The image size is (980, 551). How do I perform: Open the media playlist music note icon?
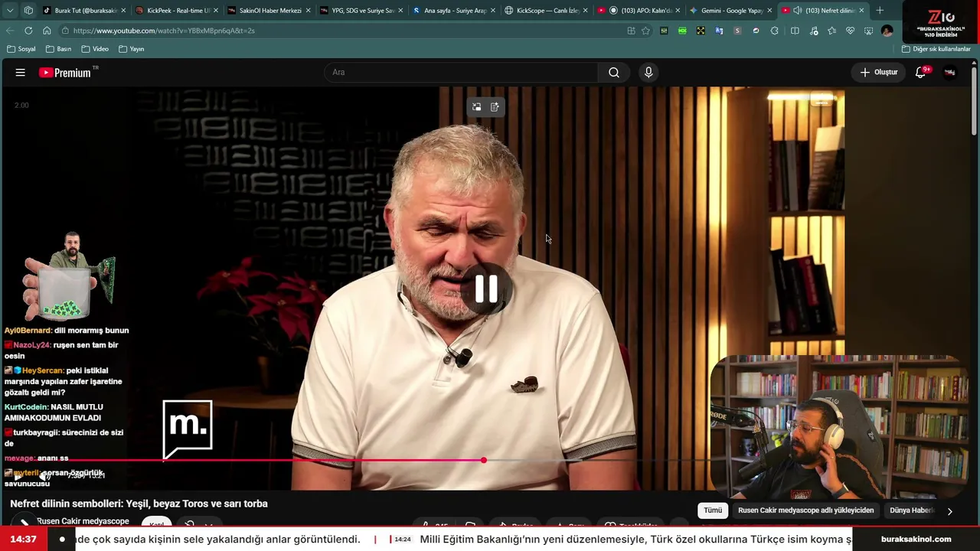pos(813,31)
